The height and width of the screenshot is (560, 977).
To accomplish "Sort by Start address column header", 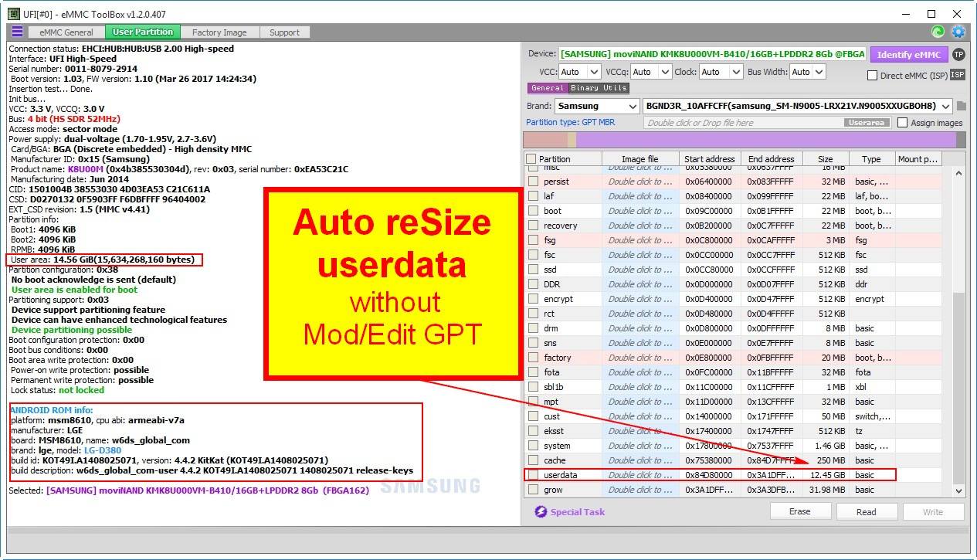I will 709,159.
